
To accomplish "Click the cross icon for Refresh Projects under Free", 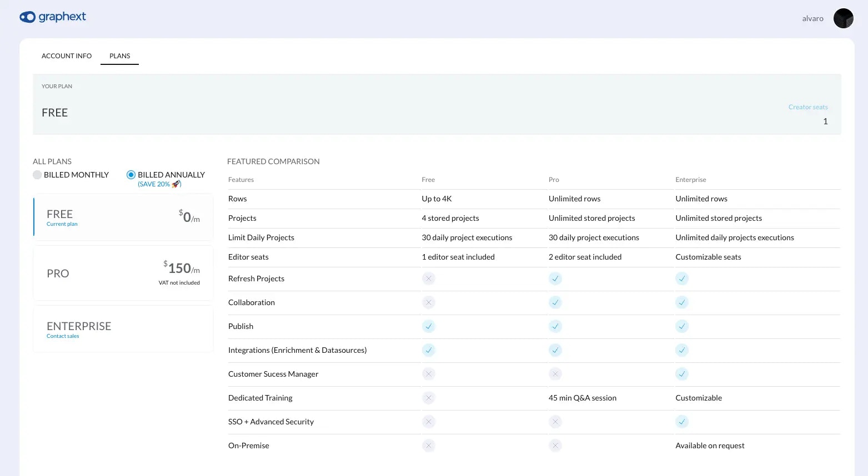I will pyautogui.click(x=428, y=278).
